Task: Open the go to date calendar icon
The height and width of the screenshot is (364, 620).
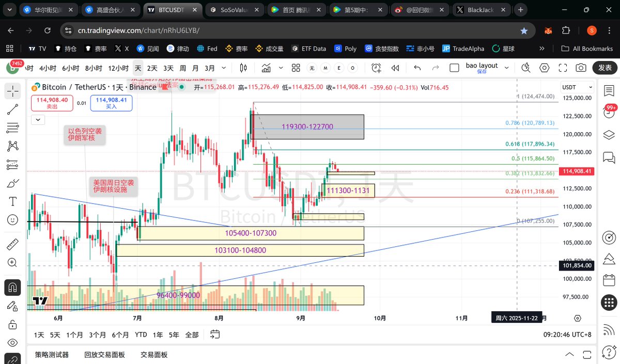Action: click(x=215, y=335)
